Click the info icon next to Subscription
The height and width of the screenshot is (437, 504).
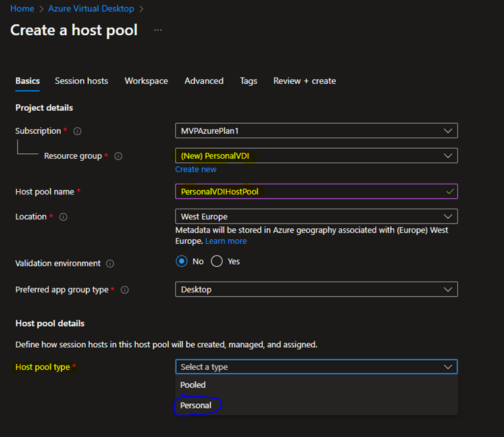tap(77, 131)
